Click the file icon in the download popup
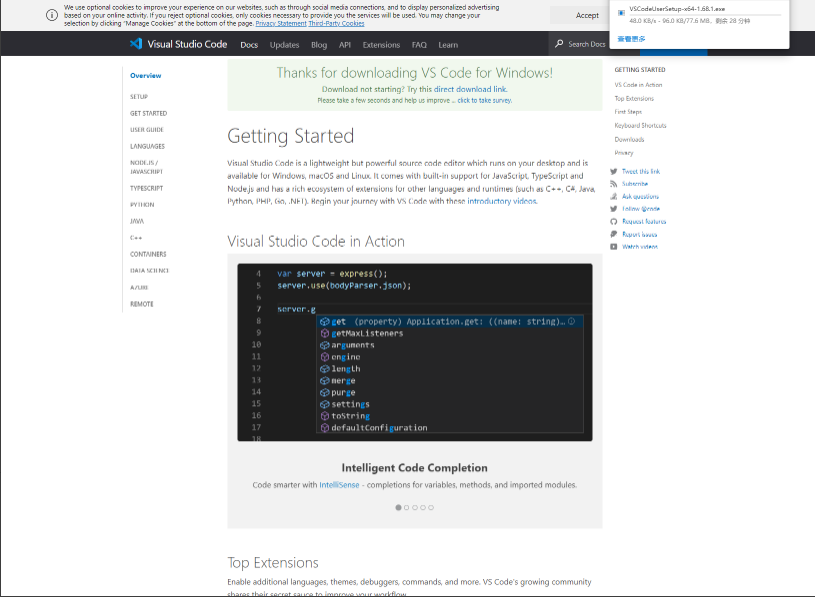 pos(622,12)
